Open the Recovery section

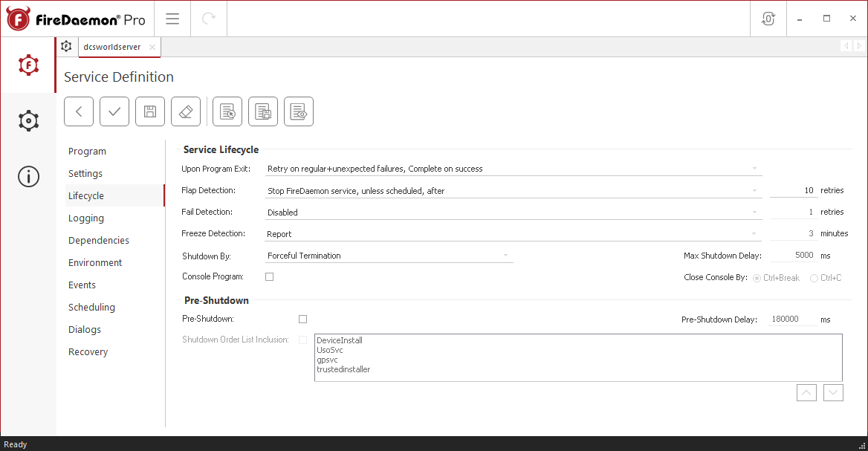tap(88, 351)
